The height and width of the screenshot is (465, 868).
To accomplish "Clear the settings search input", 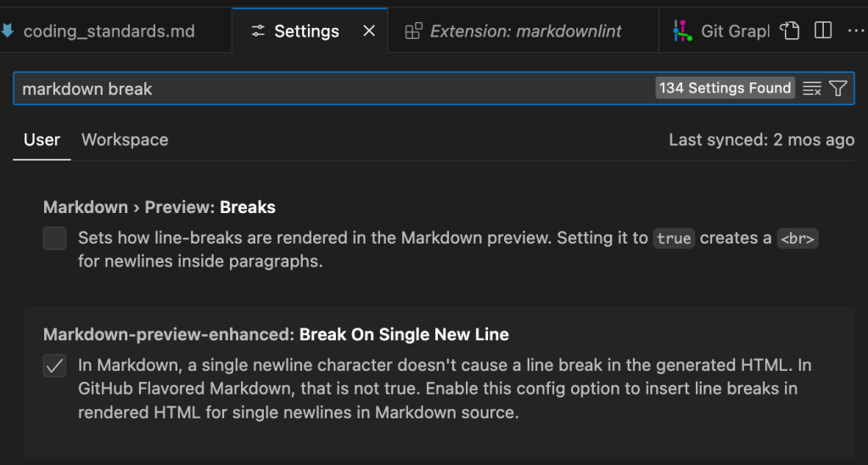I will [812, 88].
